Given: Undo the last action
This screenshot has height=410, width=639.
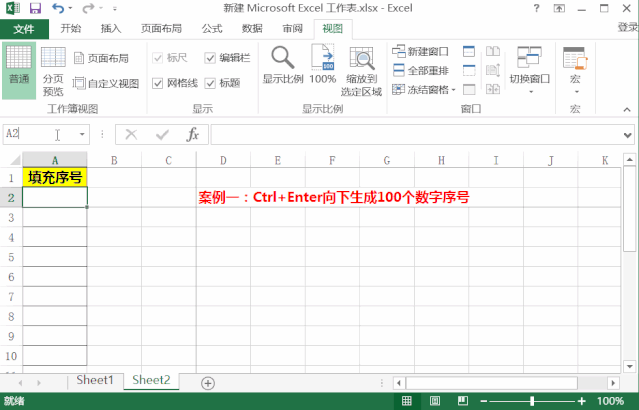Looking at the screenshot, I should click(x=58, y=8).
